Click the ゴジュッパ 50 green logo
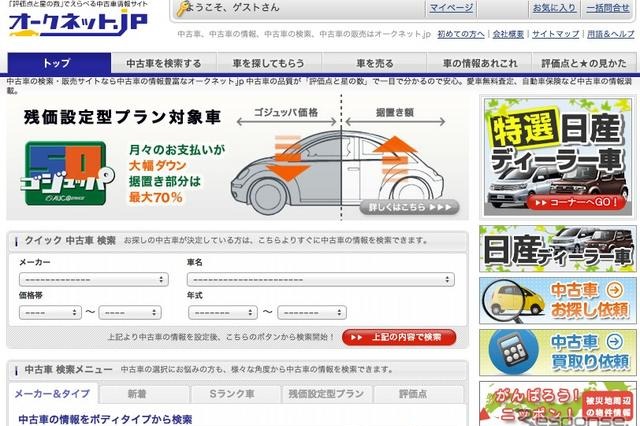Viewport: 640px width, 426px height. 67,173
